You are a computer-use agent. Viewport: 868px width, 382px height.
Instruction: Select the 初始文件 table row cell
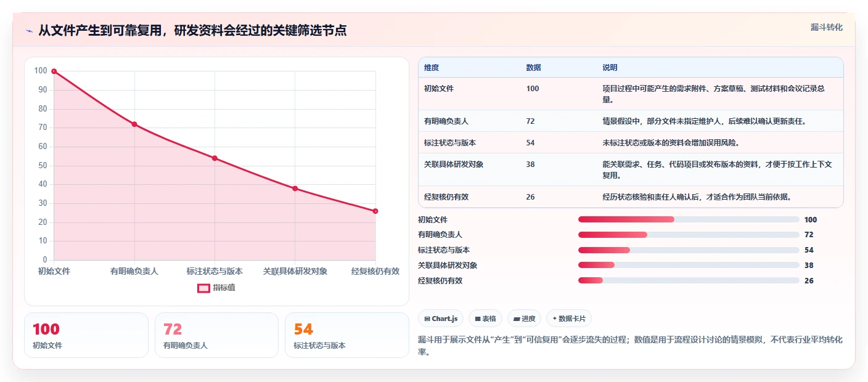pos(439,89)
